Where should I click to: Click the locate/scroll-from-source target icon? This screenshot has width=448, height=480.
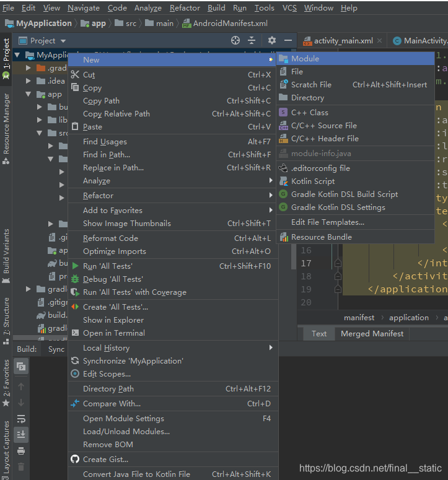235,40
